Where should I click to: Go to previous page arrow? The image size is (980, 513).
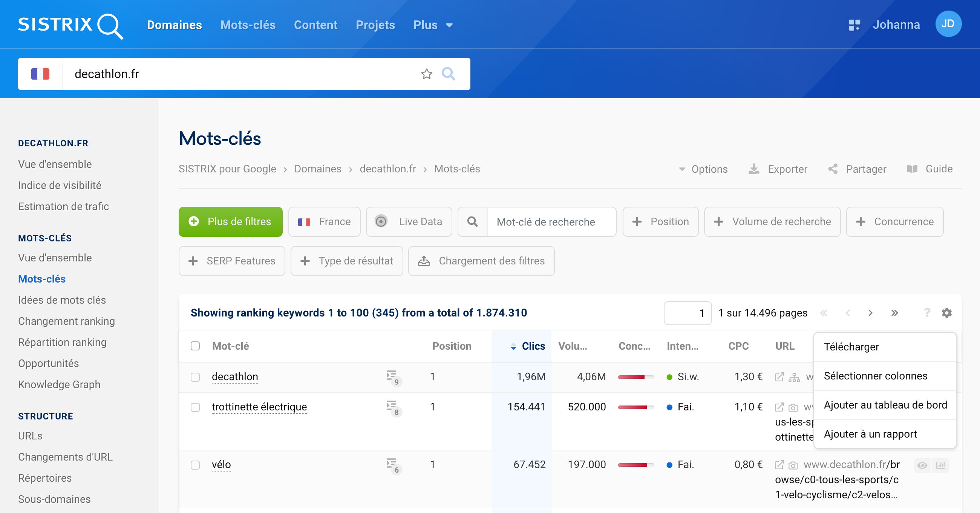848,313
